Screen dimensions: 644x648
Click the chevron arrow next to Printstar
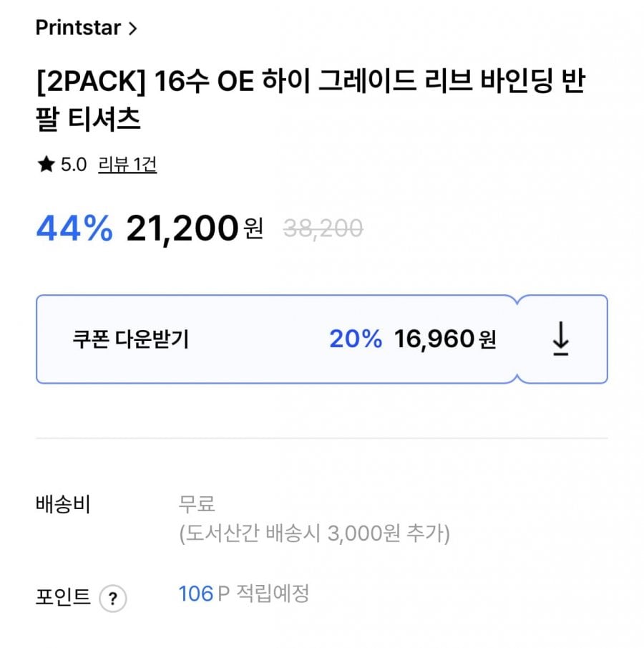tap(132, 29)
